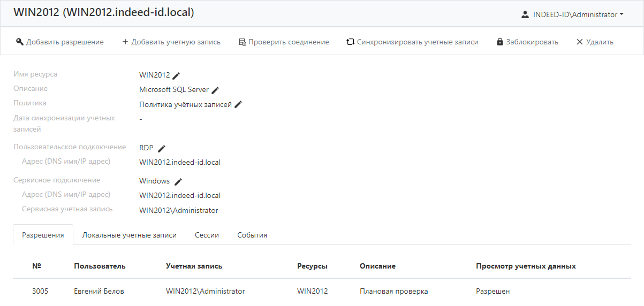644x306 pixels.
Task: Show the События tab
Action: click(x=252, y=235)
